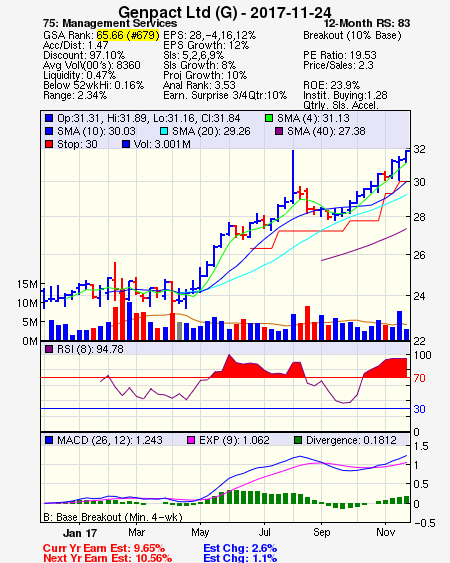Click the 15M volume axis label
Image resolution: width=450 pixels, height=563 pixels.
tap(27, 284)
